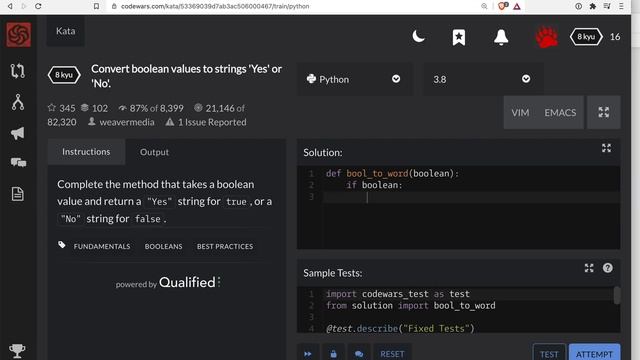640x360 pixels.
Task: Open the docs page sidebar icon
Action: pyautogui.click(x=18, y=194)
